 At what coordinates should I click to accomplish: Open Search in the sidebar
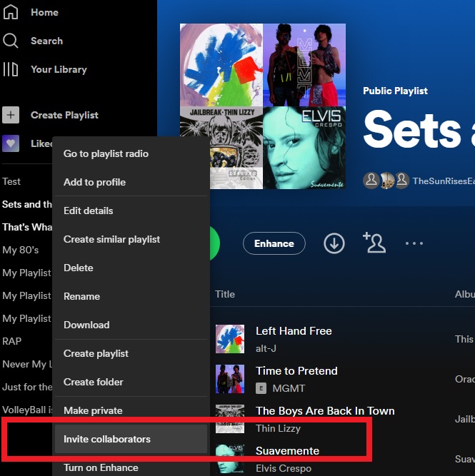tap(47, 41)
